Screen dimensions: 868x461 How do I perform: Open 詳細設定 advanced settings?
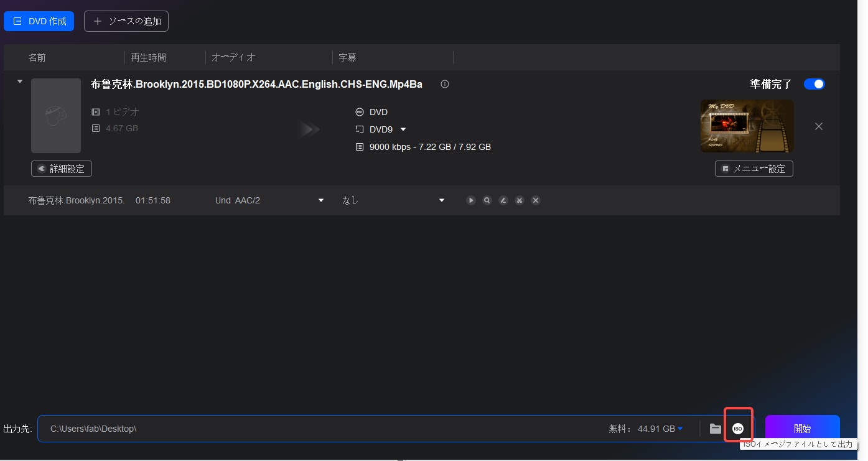62,169
